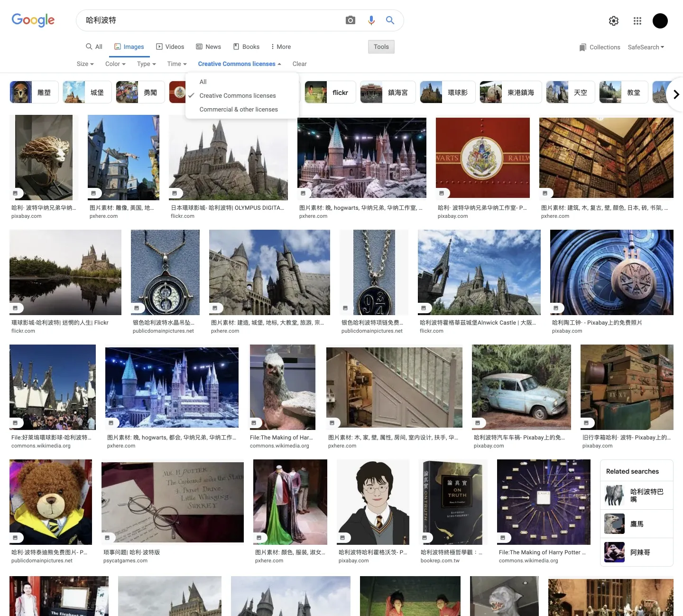
Task: Open the 9¾ pendant necklace image
Action: click(374, 272)
